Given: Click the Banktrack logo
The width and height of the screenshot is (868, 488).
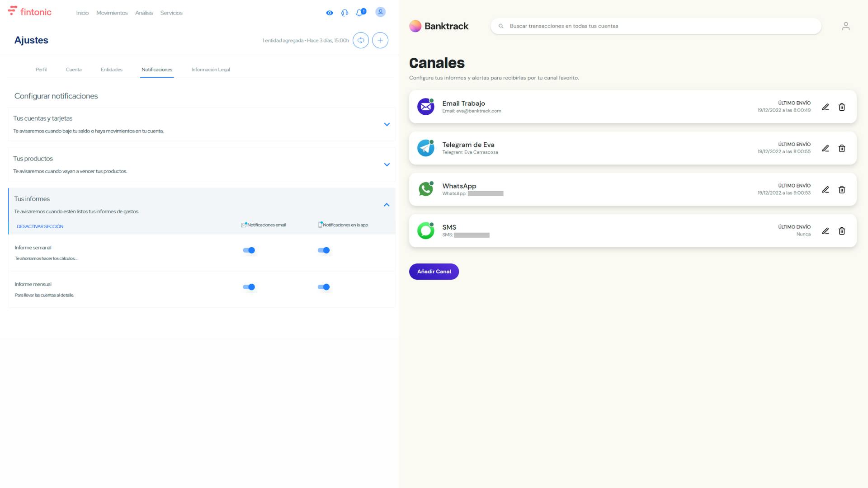Looking at the screenshot, I should (439, 26).
